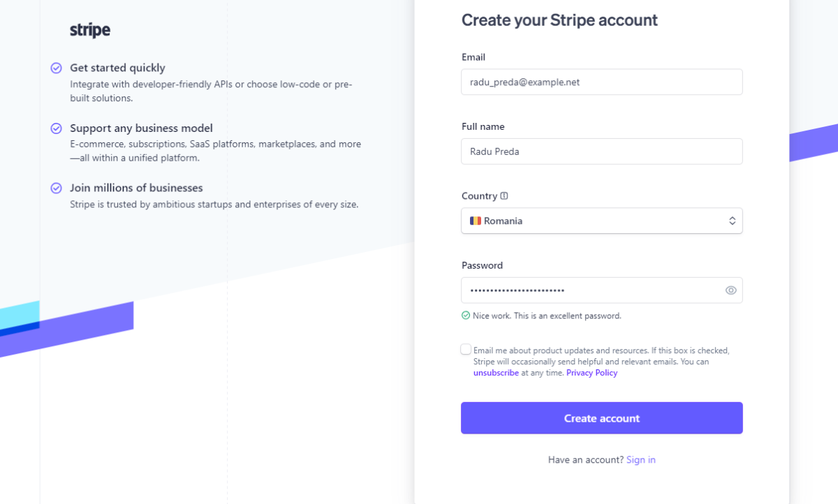The image size is (838, 504).
Task: Focus the Full name field
Action: click(x=602, y=151)
